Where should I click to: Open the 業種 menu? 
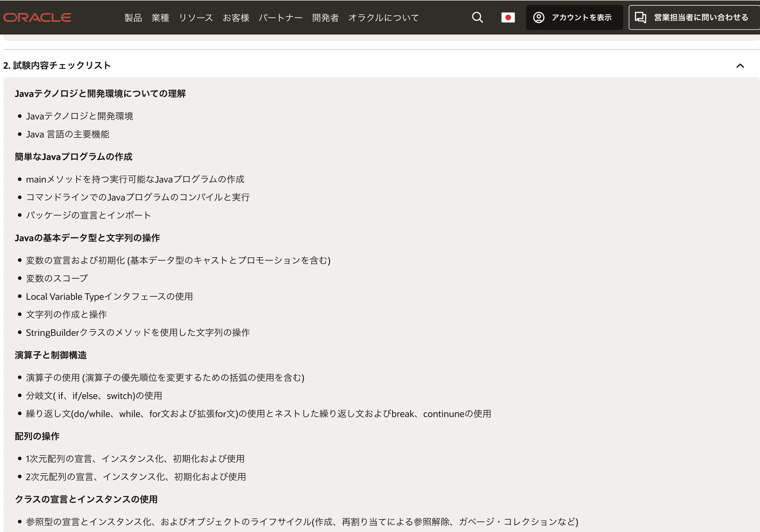(x=160, y=18)
